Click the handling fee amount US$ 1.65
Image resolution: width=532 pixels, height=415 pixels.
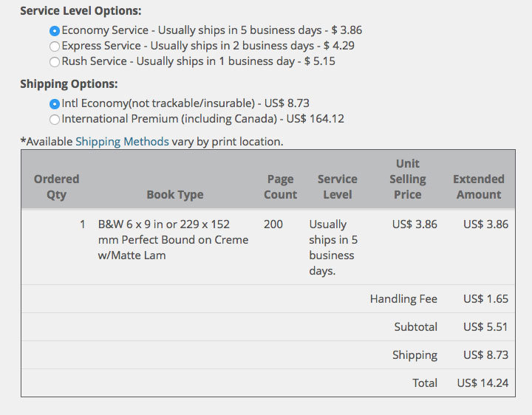485,299
